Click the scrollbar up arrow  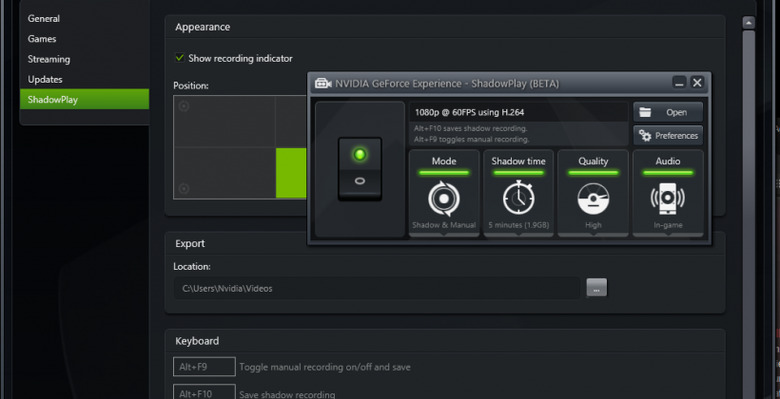tap(748, 22)
